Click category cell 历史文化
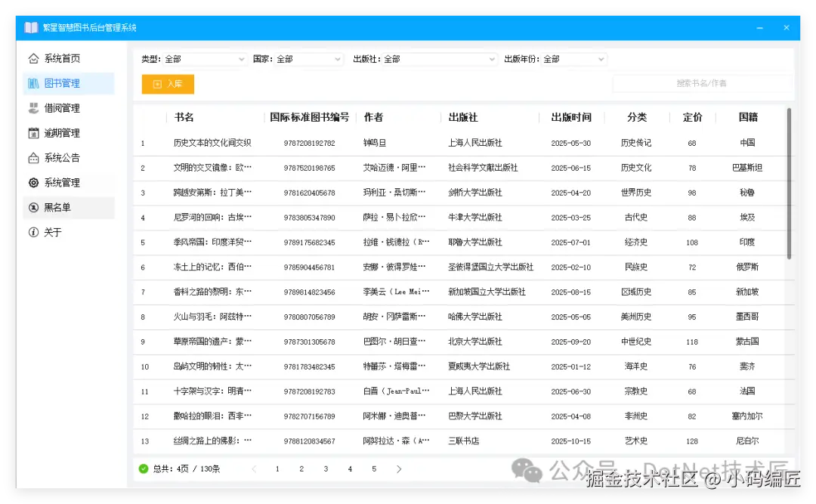Screen dimensions: 816x504 point(636,169)
